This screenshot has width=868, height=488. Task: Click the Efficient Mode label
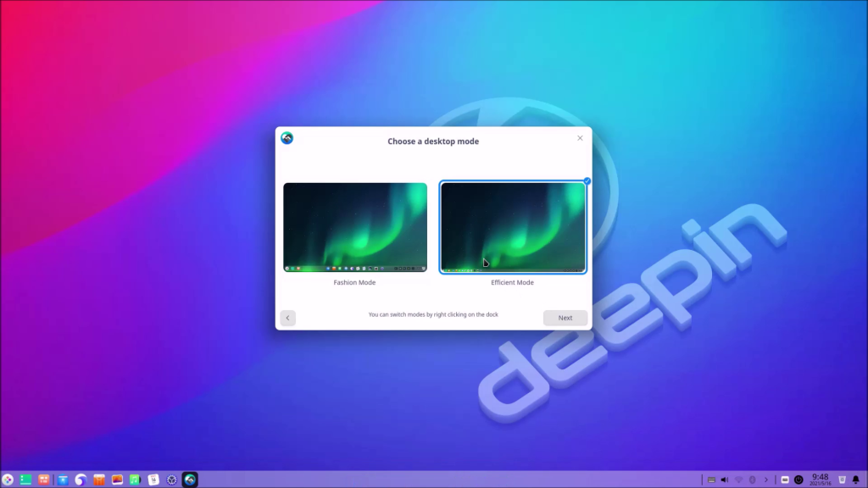[x=513, y=282]
